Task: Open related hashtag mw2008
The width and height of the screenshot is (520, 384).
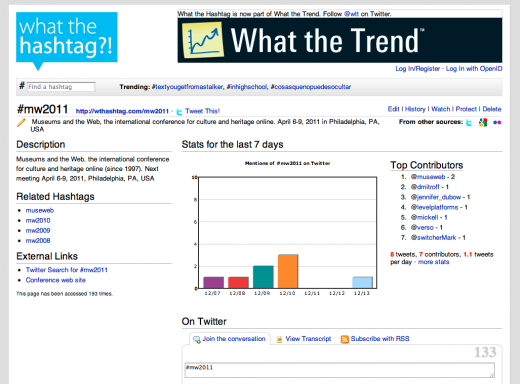Action: coord(38,240)
